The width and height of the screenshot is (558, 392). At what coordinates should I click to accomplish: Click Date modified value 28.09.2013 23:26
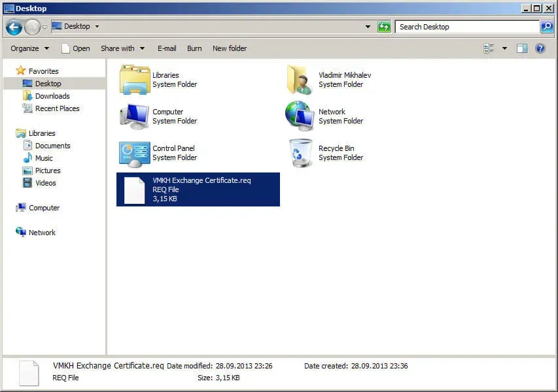click(x=244, y=366)
